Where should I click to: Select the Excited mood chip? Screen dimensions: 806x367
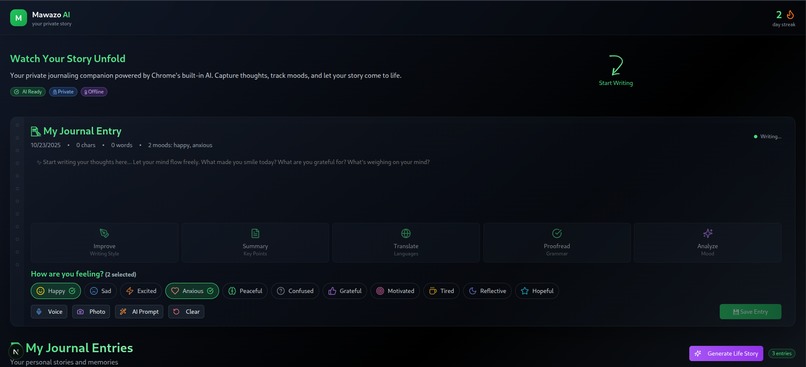click(x=141, y=291)
